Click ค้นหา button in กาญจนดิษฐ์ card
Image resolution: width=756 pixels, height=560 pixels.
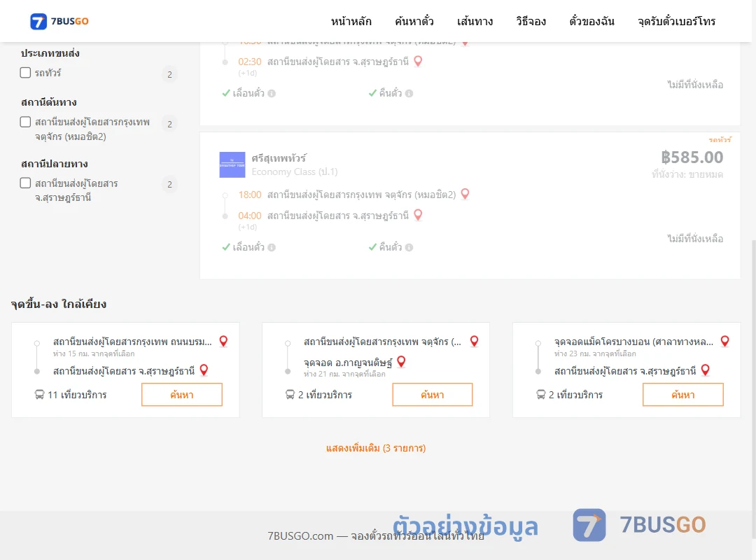click(x=433, y=395)
